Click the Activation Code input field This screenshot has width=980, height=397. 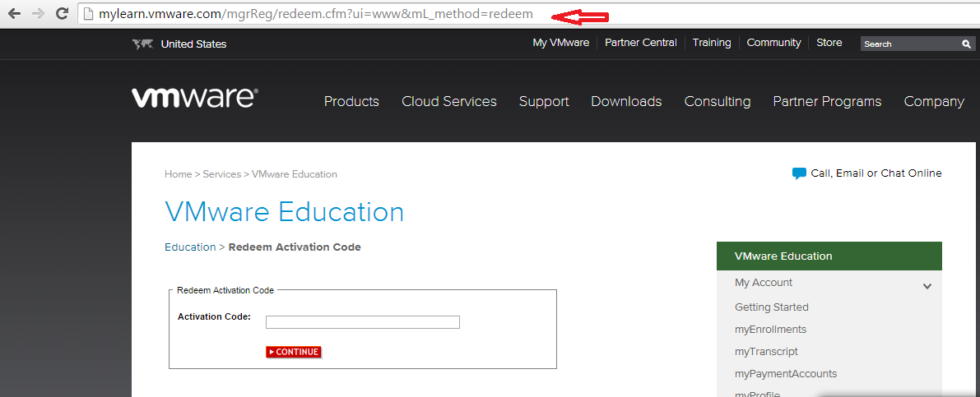363,322
